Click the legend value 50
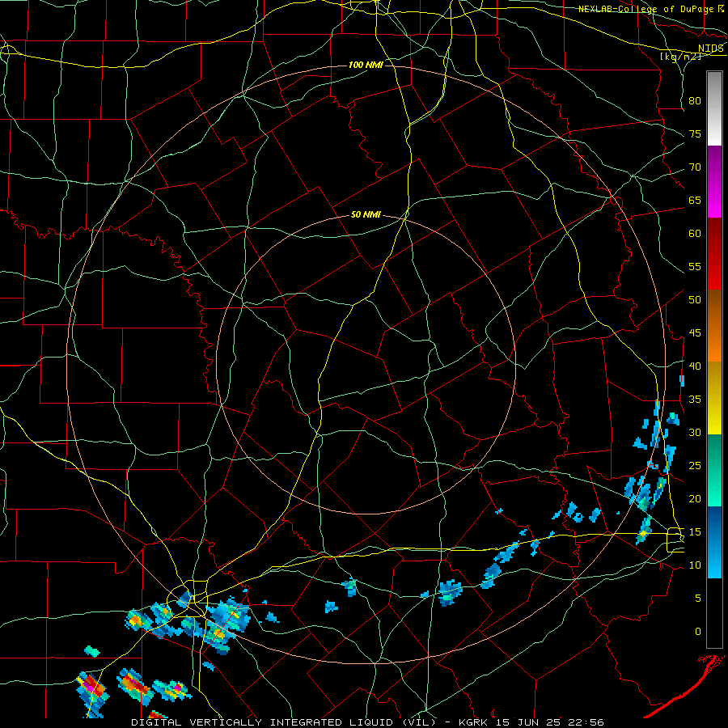Image resolution: width=728 pixels, height=728 pixels. coord(695,299)
